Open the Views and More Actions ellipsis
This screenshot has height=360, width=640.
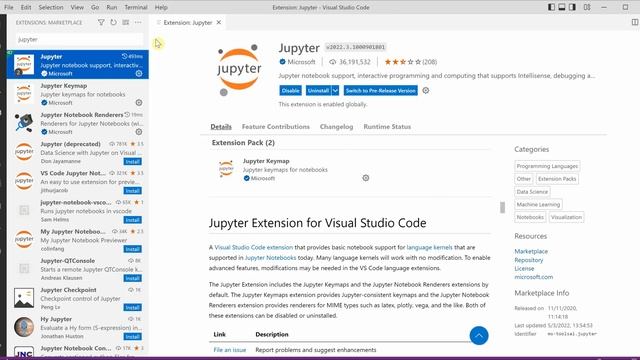point(138,22)
